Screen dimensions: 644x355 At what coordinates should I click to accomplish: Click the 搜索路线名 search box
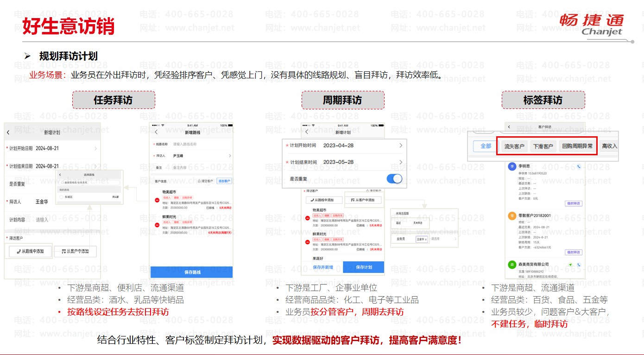coord(89,183)
